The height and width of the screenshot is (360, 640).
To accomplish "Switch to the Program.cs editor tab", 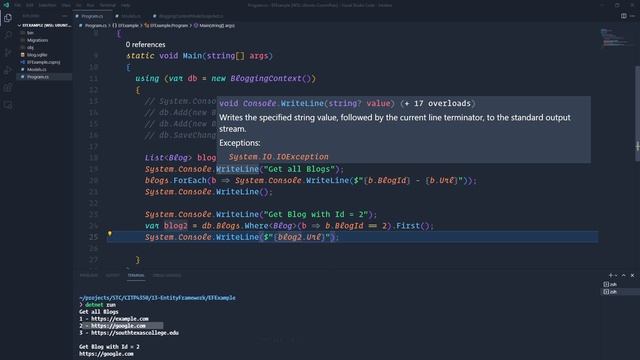I will [92, 16].
